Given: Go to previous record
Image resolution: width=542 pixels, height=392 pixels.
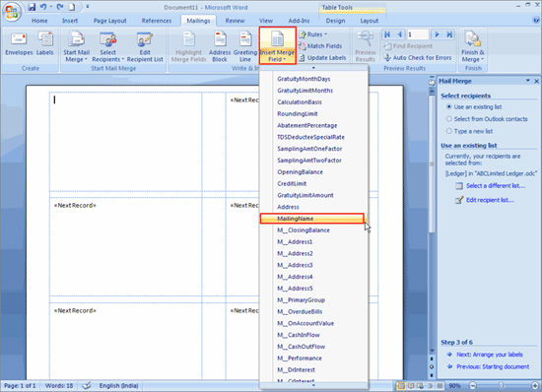Looking at the screenshot, I should point(399,34).
